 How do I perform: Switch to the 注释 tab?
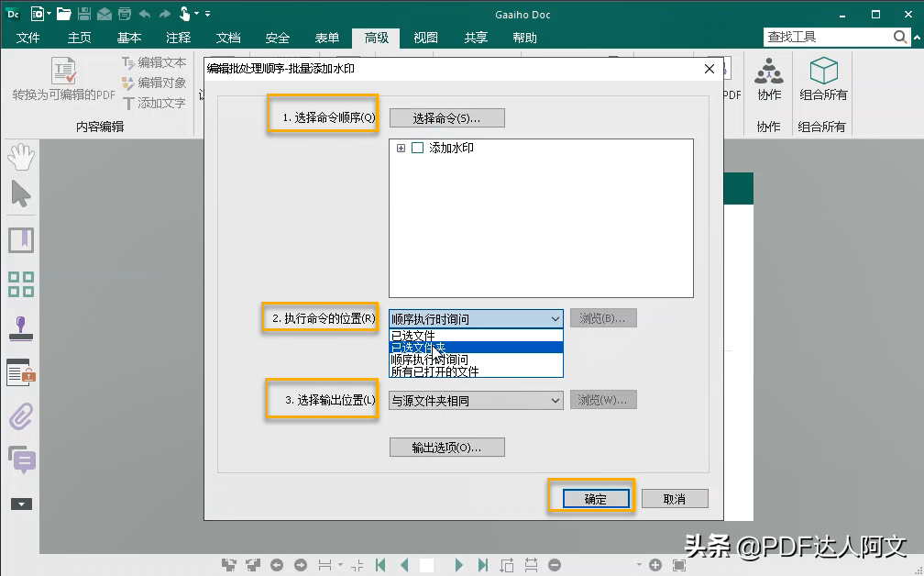pyautogui.click(x=178, y=38)
